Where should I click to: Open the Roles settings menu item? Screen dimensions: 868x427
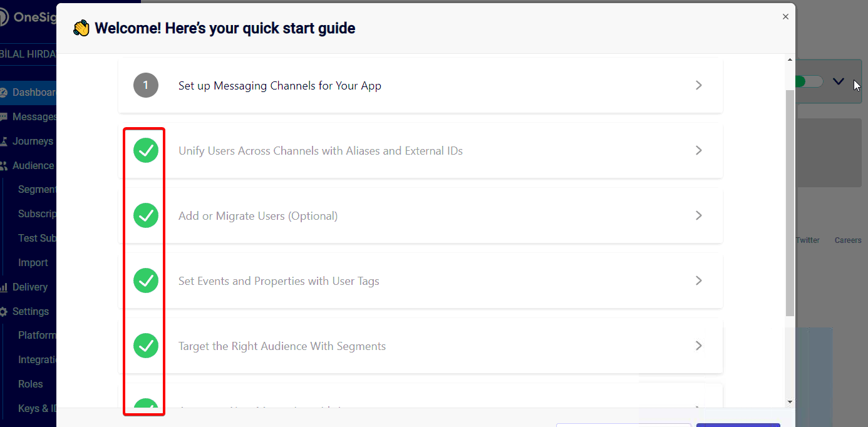click(x=30, y=384)
